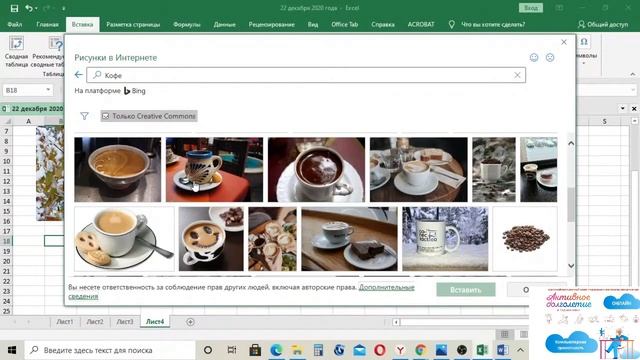Screen dimensions: 640x360
Task: Clear the search box with the X icon
Action: tap(517, 75)
